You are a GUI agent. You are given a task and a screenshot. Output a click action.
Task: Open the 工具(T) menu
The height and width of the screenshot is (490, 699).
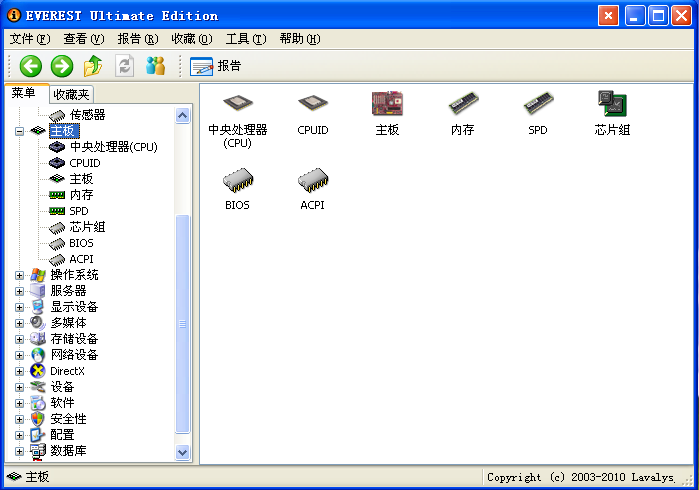(x=246, y=39)
